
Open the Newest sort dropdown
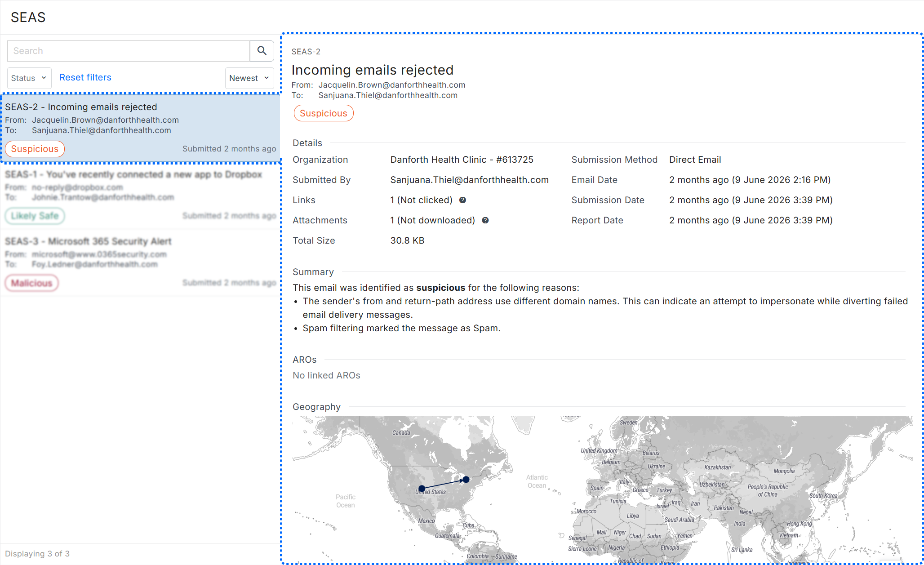249,78
